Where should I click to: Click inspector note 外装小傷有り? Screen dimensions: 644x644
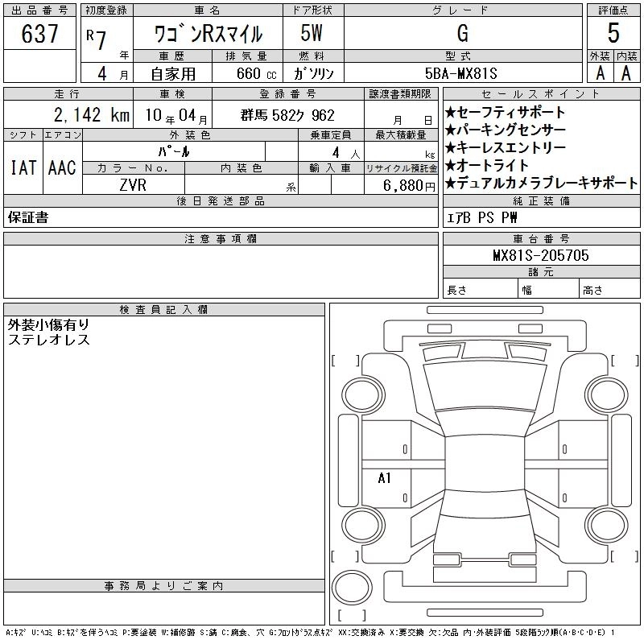pyautogui.click(x=48, y=325)
